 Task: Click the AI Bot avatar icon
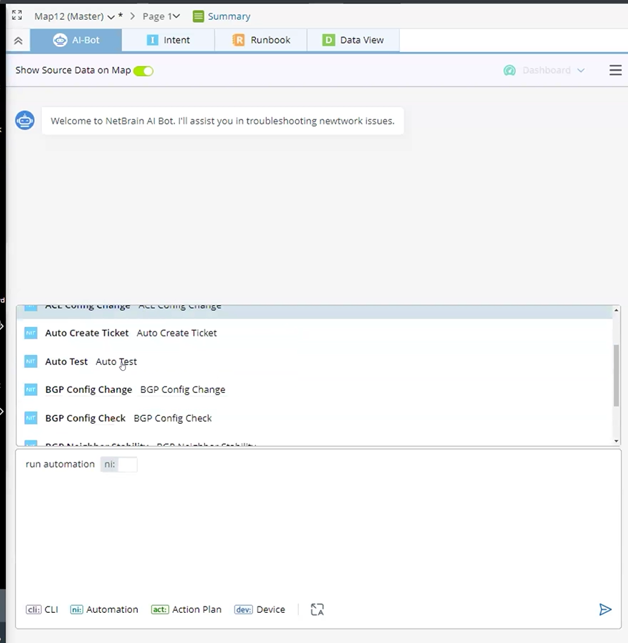[x=25, y=121]
